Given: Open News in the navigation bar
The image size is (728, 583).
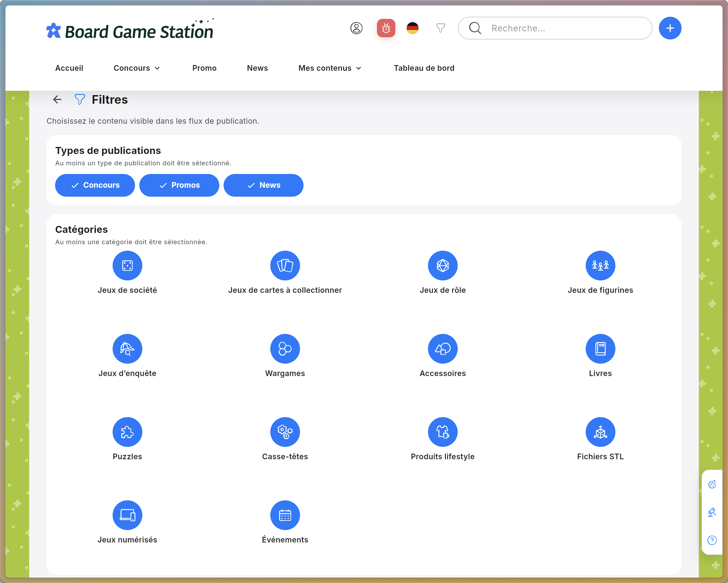Looking at the screenshot, I should 257,68.
